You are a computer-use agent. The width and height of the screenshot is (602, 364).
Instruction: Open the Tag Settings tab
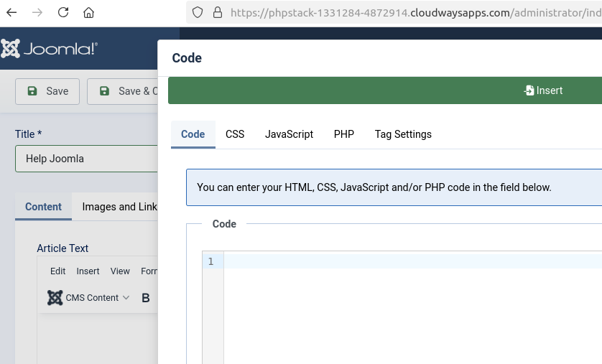click(403, 134)
